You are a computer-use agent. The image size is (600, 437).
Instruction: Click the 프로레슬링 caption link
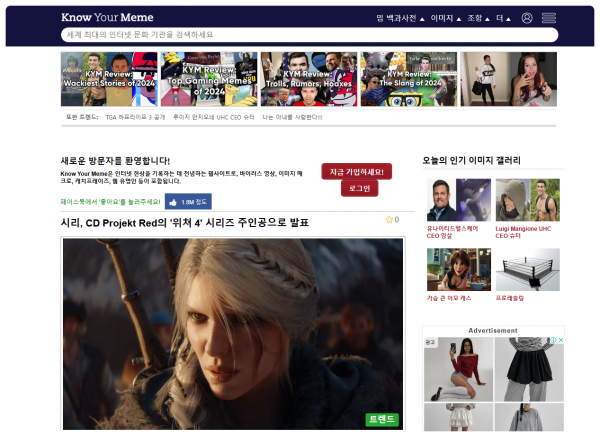509,298
